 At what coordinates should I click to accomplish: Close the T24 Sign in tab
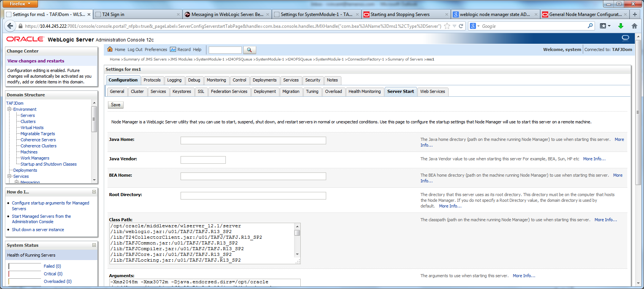pyautogui.click(x=178, y=14)
